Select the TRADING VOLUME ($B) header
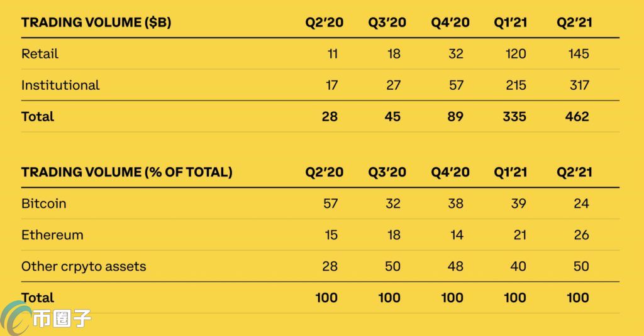This screenshot has height=336, width=644. [x=96, y=22]
